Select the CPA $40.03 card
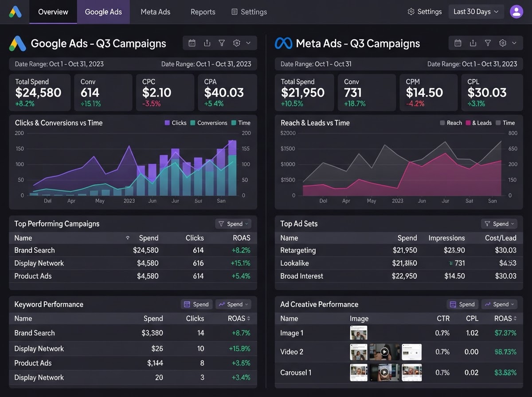The height and width of the screenshot is (397, 532). pyautogui.click(x=227, y=92)
